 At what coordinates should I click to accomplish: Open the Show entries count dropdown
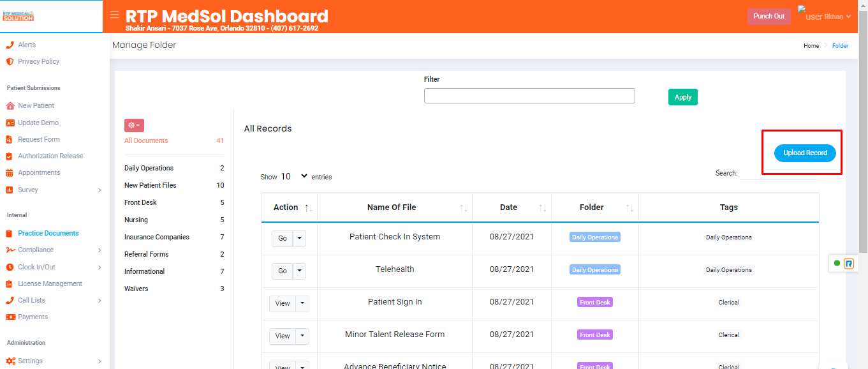tap(294, 176)
